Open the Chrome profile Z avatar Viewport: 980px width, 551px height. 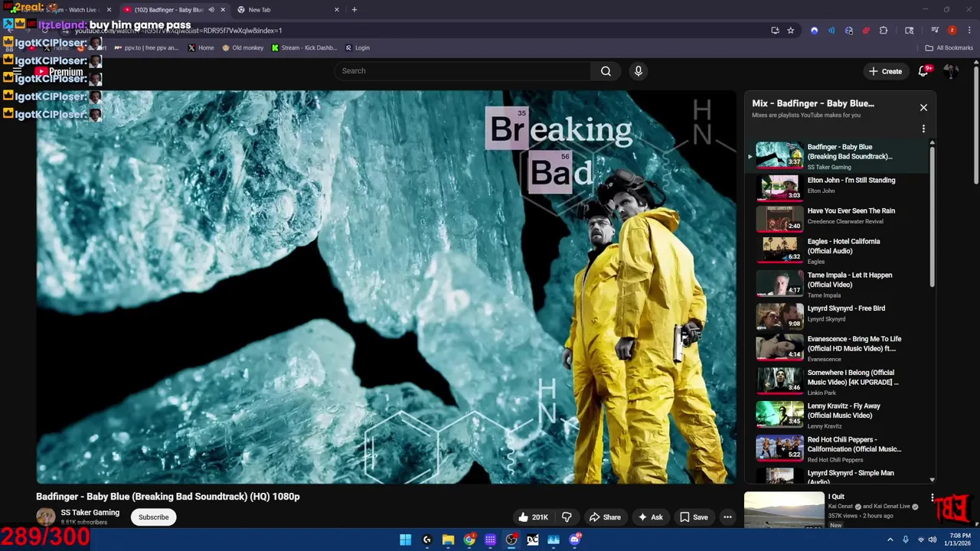952,31
